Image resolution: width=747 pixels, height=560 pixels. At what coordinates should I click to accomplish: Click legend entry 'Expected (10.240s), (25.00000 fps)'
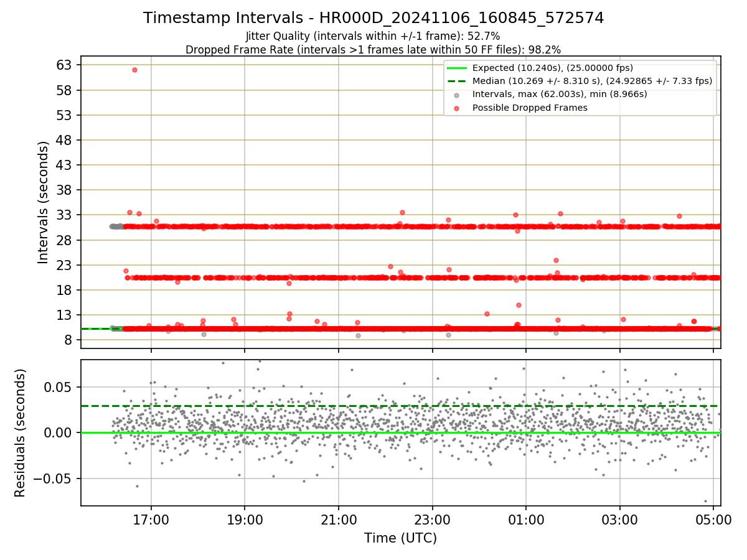click(x=553, y=68)
